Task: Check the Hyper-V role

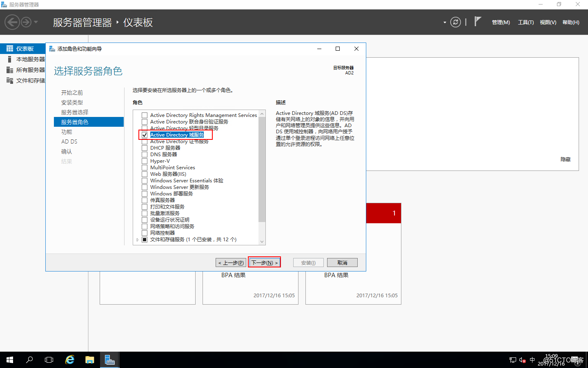Action: (145, 161)
